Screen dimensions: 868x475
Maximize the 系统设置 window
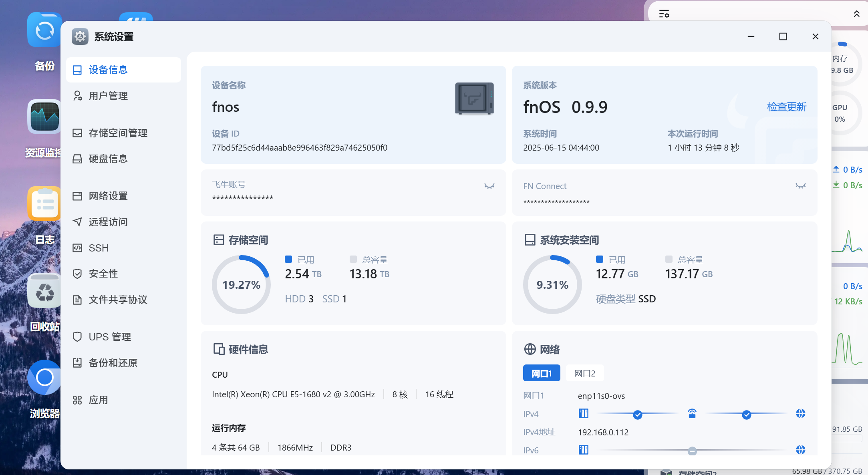pyautogui.click(x=783, y=36)
